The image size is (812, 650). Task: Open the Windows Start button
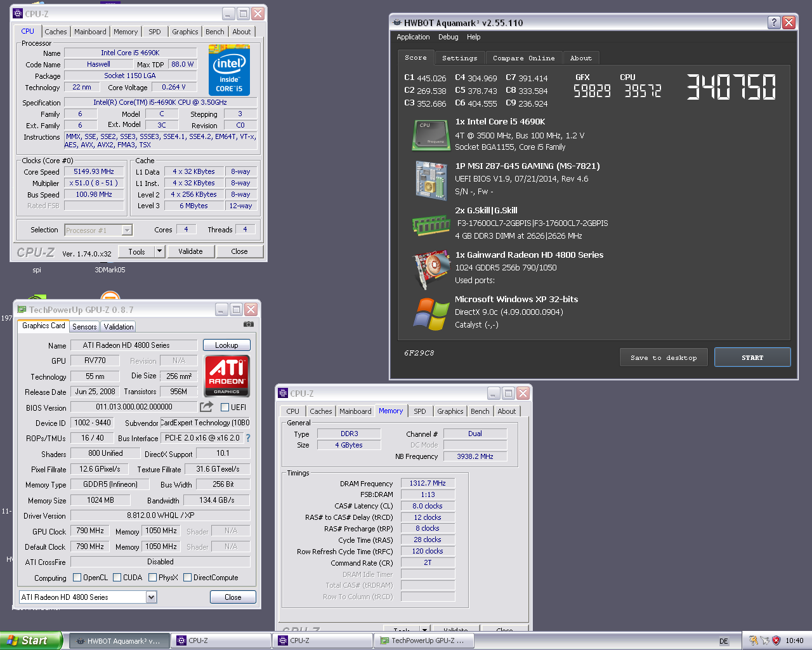[x=31, y=640]
